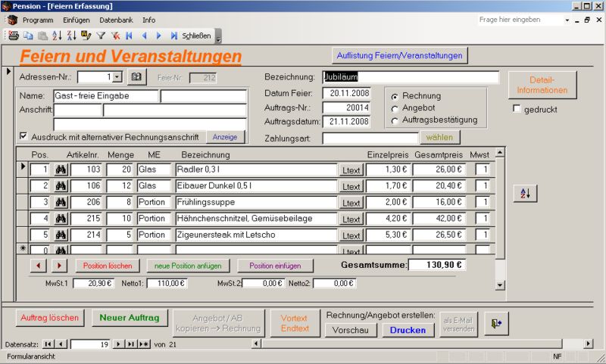606x364 pixels.
Task: Select the Rechnung radio button
Action: [395, 97]
